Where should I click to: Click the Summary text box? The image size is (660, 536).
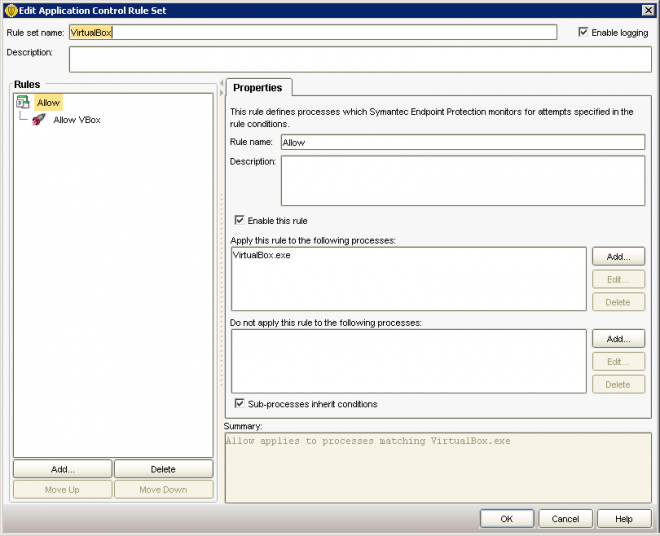click(x=438, y=468)
